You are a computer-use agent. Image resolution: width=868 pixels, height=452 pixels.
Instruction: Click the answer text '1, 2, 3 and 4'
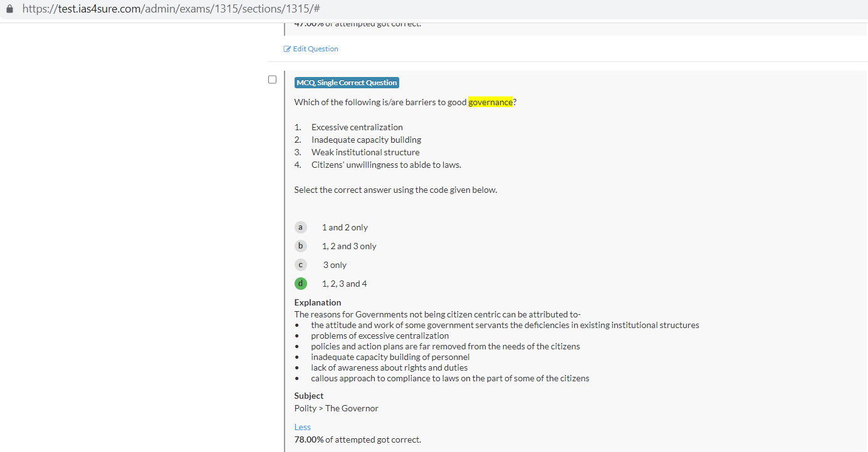click(344, 284)
